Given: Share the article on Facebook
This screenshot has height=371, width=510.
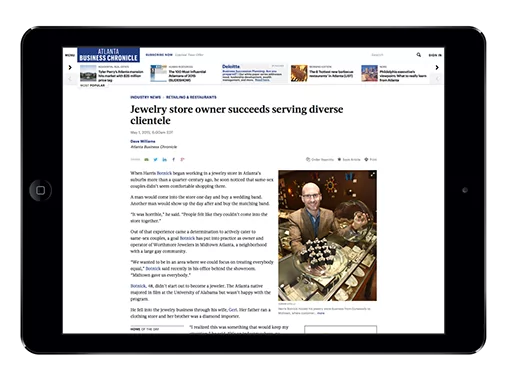Looking at the screenshot, I should click(x=173, y=160).
